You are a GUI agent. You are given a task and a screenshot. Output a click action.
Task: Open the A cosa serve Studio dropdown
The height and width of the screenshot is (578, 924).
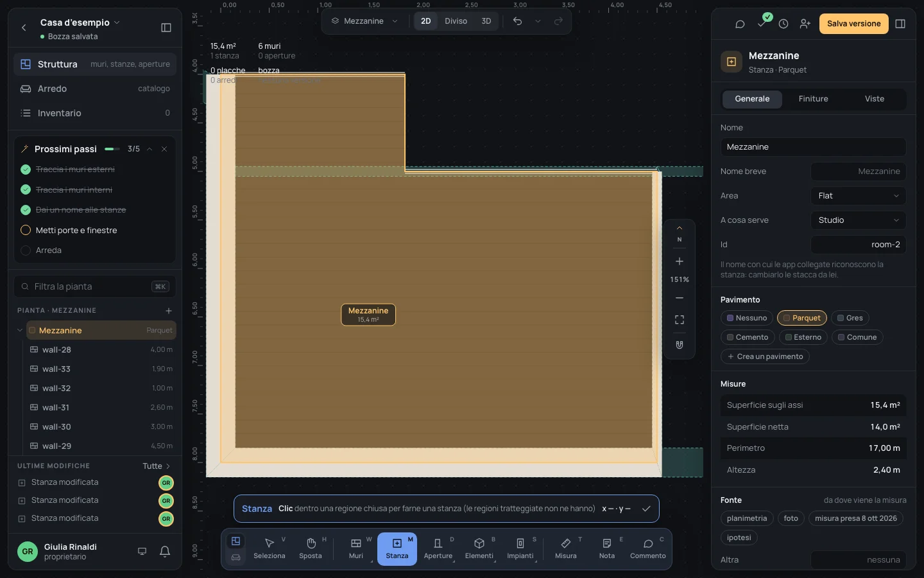click(859, 220)
